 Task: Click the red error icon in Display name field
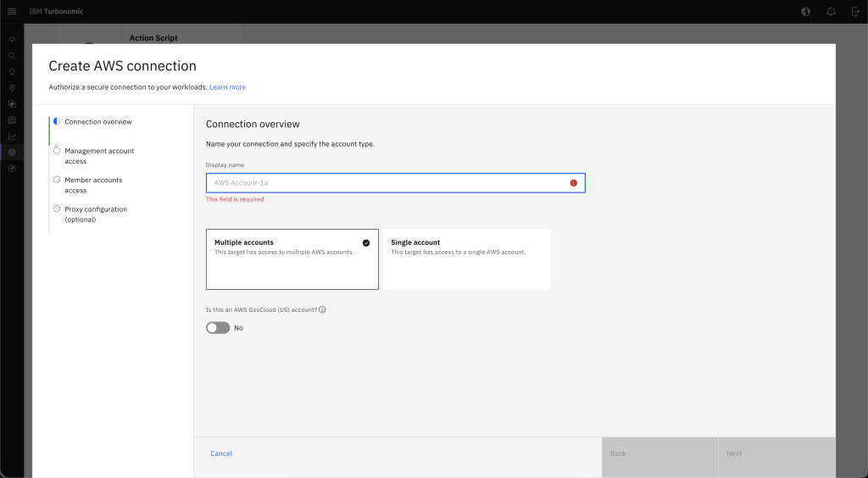(x=574, y=183)
